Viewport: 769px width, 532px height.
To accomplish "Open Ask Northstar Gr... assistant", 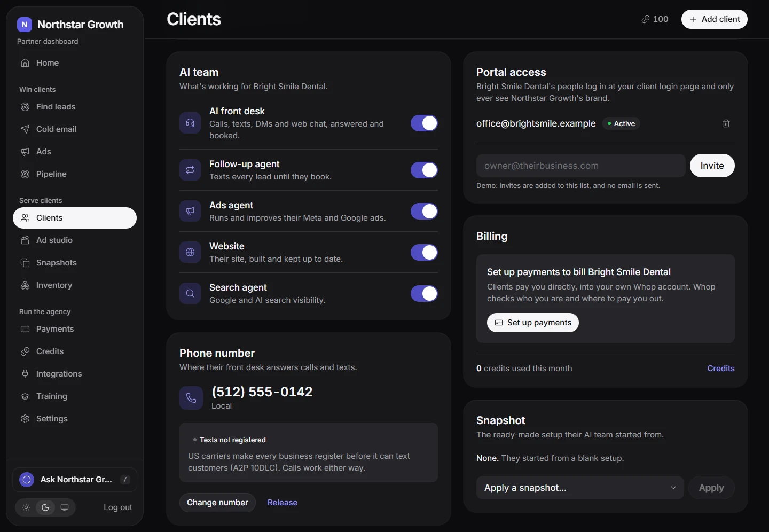I will tap(75, 480).
